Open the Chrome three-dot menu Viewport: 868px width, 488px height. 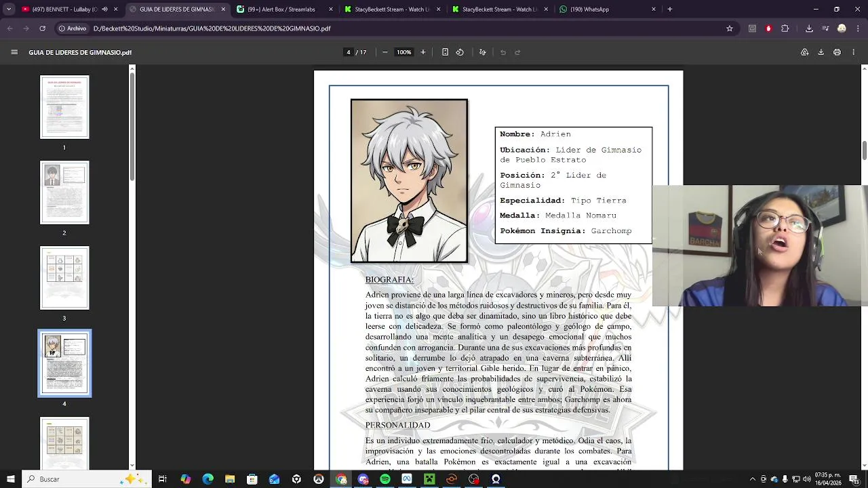[857, 28]
